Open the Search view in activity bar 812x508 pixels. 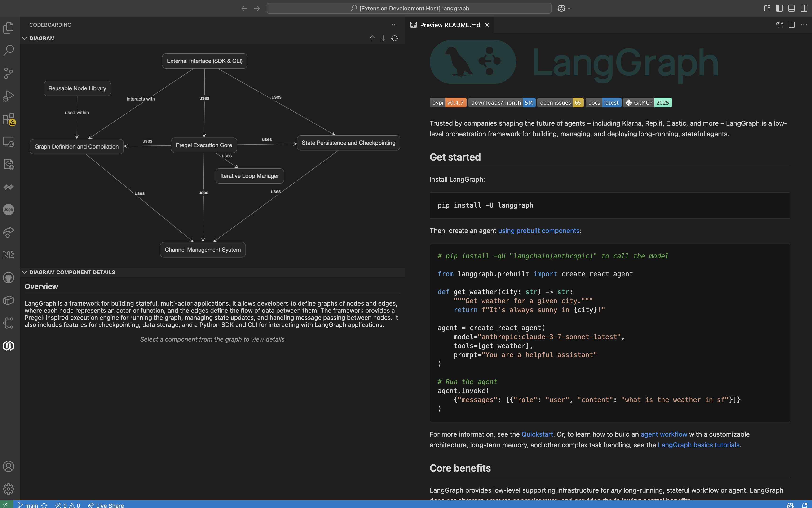pyautogui.click(x=9, y=50)
